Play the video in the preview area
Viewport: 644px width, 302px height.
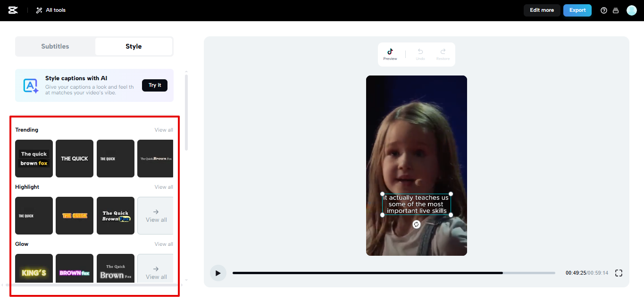pos(218,273)
